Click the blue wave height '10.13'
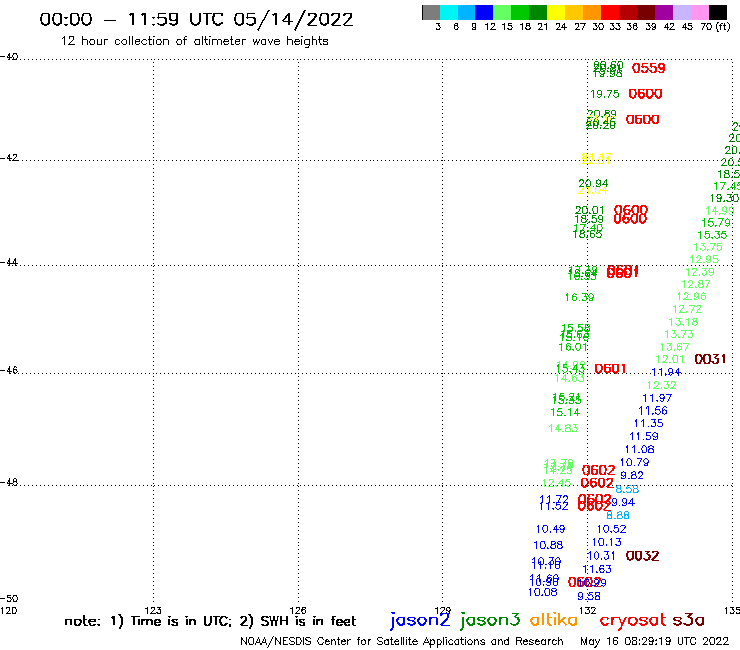The image size is (740, 650). [x=606, y=542]
